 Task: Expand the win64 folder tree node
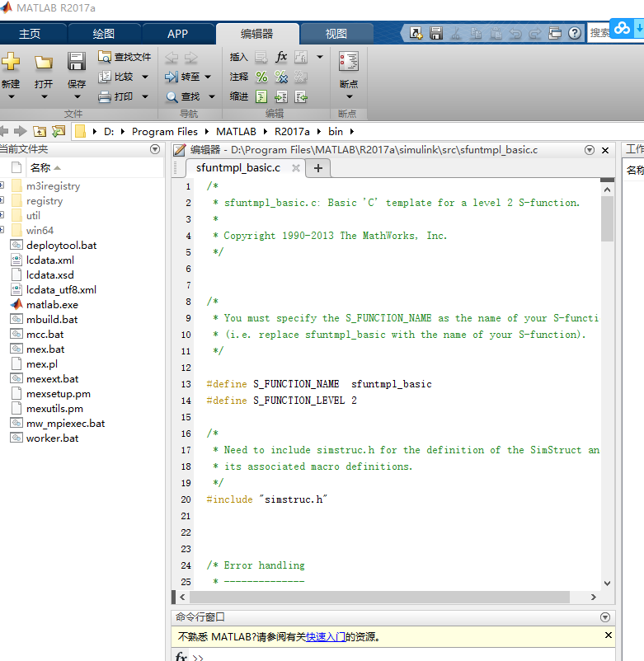click(x=2, y=231)
